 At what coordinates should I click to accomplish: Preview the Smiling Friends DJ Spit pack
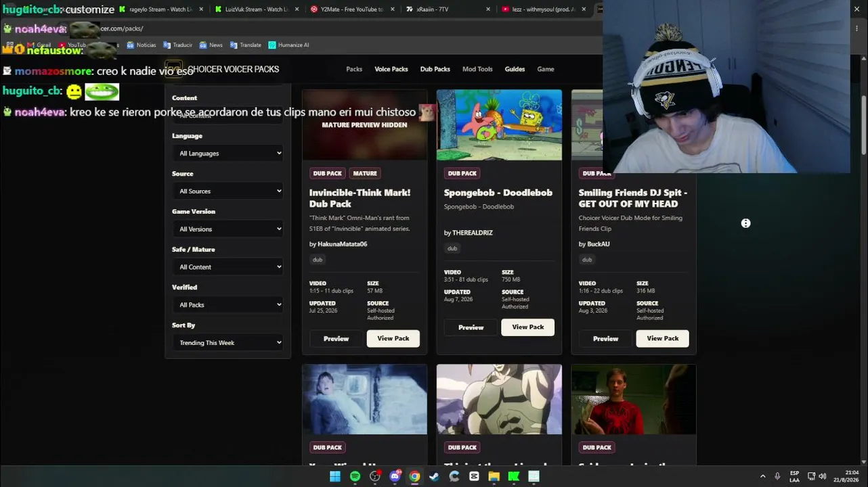(605, 338)
